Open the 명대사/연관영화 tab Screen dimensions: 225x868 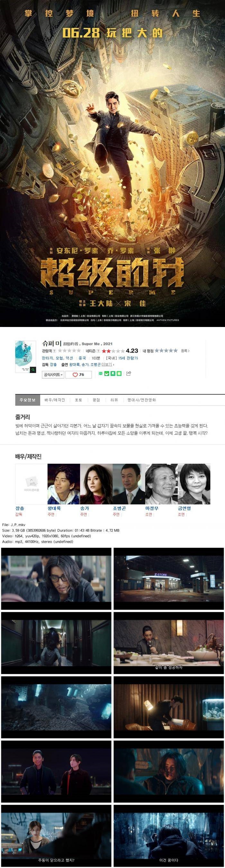[x=137, y=400]
